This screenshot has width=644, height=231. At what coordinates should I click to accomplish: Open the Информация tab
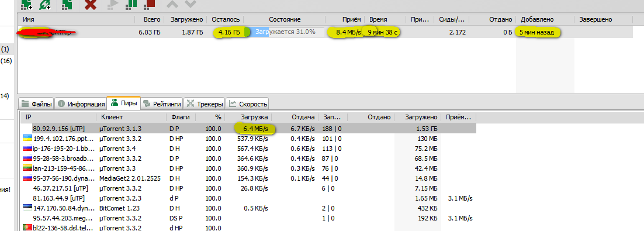click(x=81, y=104)
